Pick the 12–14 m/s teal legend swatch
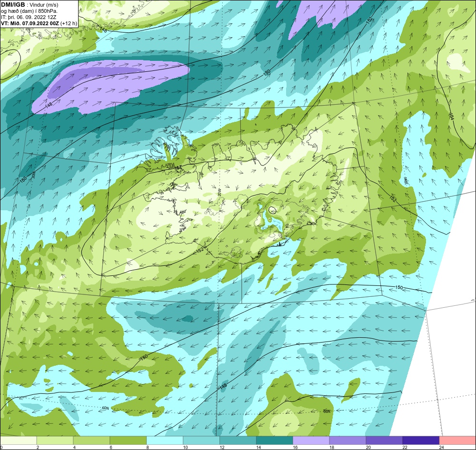The height and width of the screenshot is (450, 476). pos(238,440)
